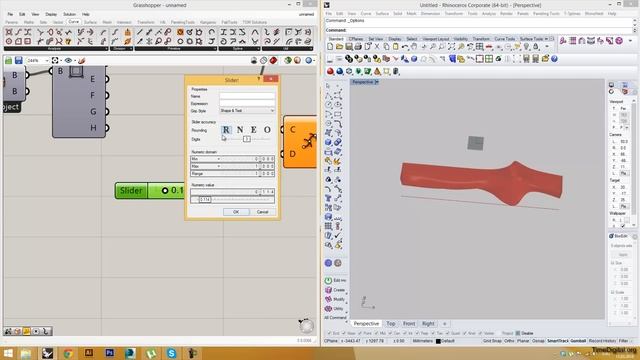This screenshot has height=360, width=640.
Task: Click Rhino Paste clipboard icon
Action: point(396,47)
